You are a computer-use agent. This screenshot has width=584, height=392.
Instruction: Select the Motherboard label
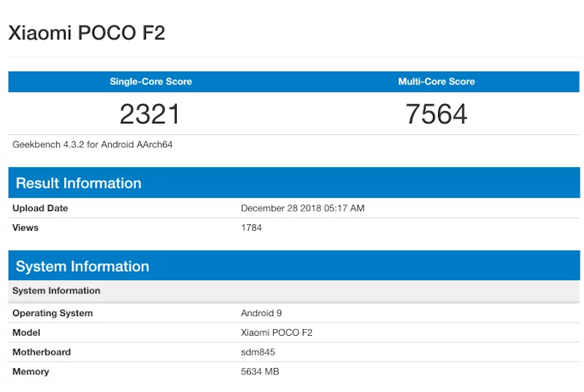(42, 352)
